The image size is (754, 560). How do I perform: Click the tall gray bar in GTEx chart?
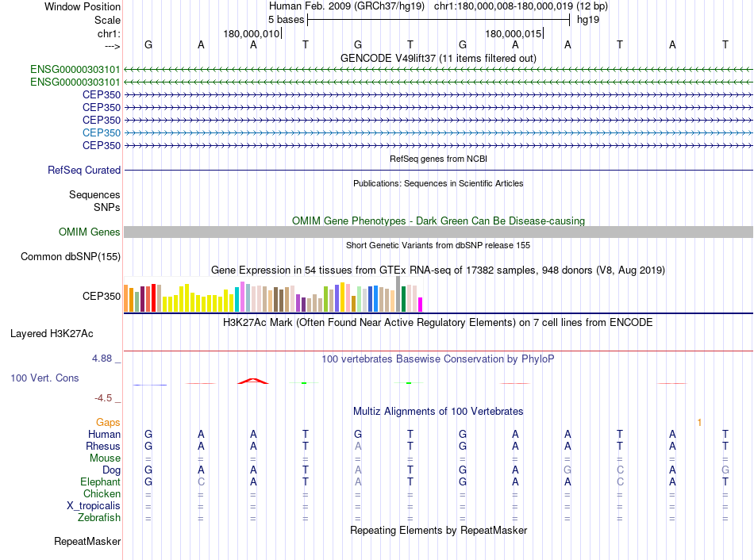tap(398, 294)
